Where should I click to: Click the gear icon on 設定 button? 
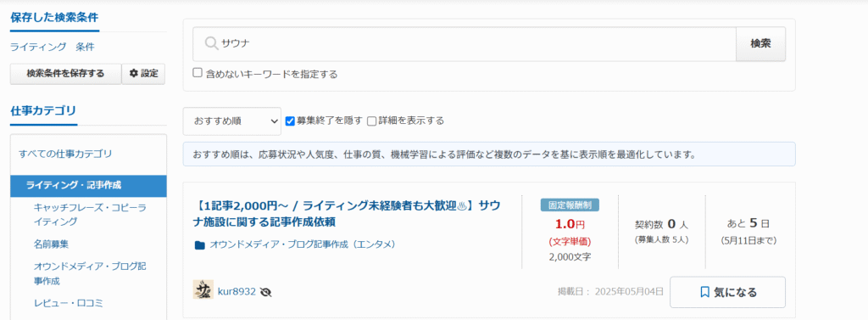[133, 73]
